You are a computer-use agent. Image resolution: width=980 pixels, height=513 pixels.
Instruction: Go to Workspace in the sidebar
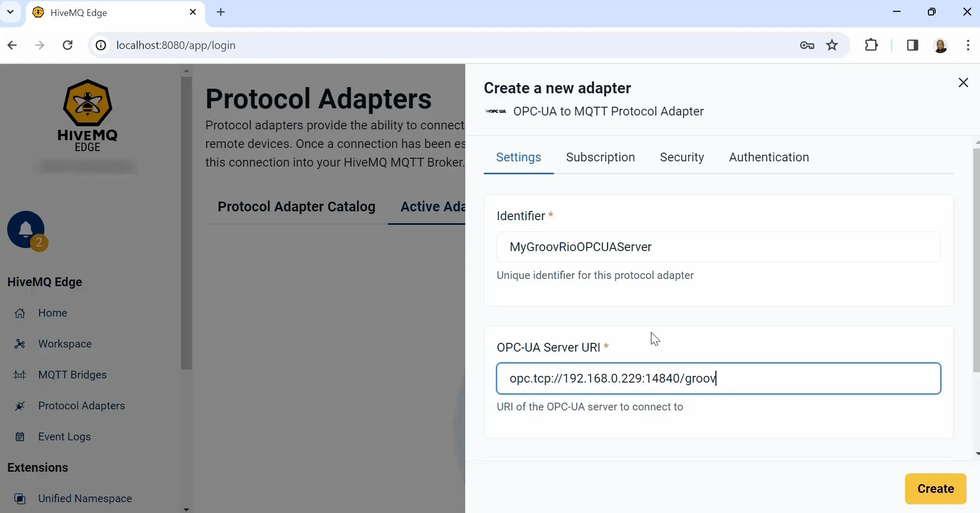[x=65, y=344]
